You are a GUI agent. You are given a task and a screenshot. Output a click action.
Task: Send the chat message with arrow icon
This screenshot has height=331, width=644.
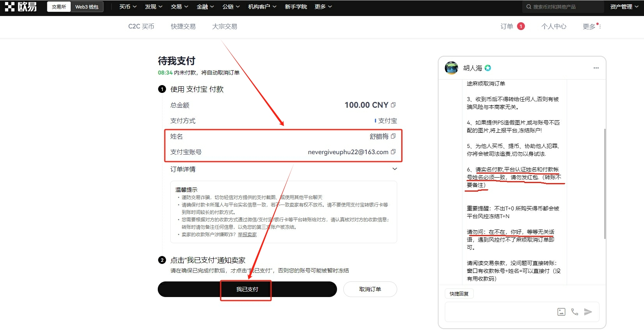588,311
